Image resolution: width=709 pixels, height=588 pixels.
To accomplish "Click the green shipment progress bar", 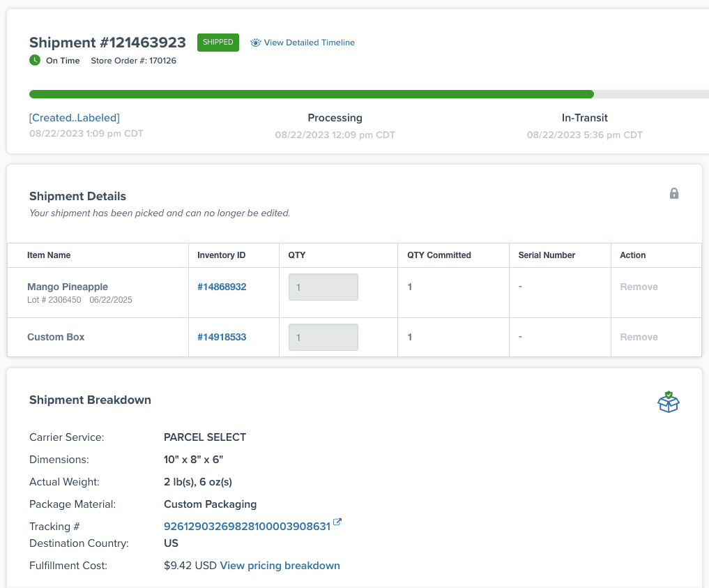I will click(x=311, y=94).
